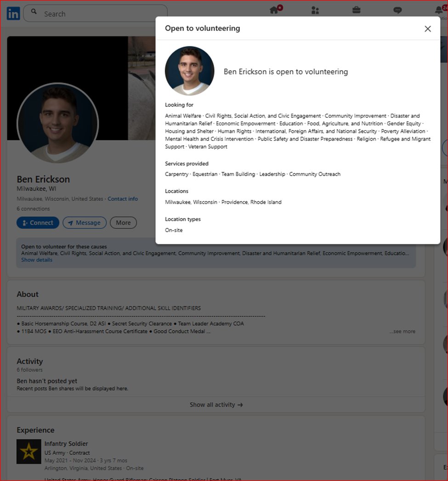Open the More button menu

pyautogui.click(x=123, y=223)
